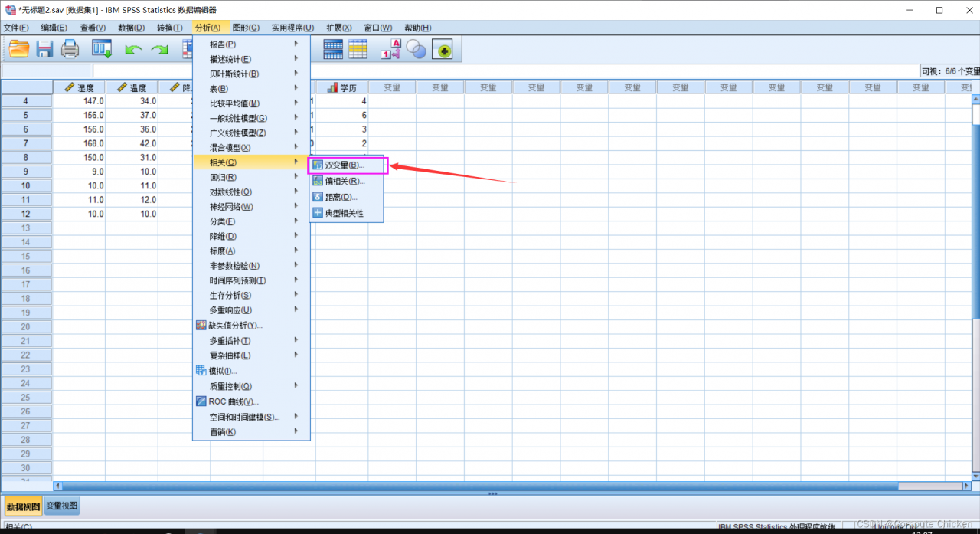Viewport: 980px width, 534px height.
Task: Open the 查看(V) menu
Action: point(93,28)
